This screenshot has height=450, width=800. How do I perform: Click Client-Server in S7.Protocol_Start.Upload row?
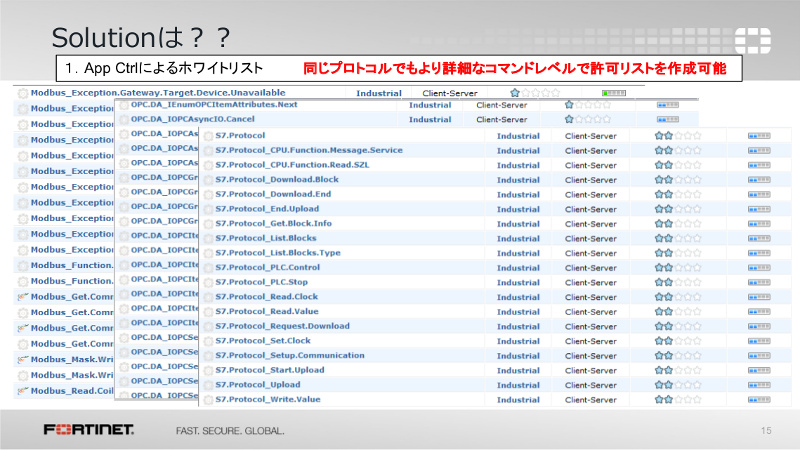pyautogui.click(x=591, y=370)
